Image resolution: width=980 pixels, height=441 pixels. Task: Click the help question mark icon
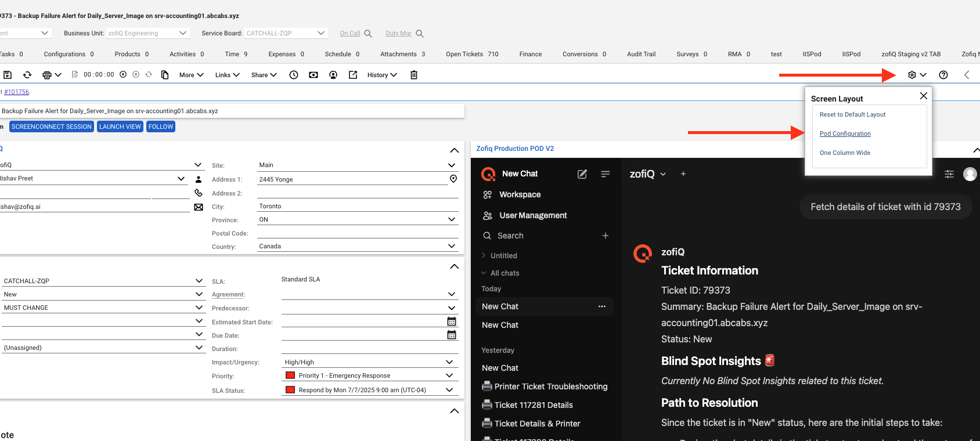(943, 75)
